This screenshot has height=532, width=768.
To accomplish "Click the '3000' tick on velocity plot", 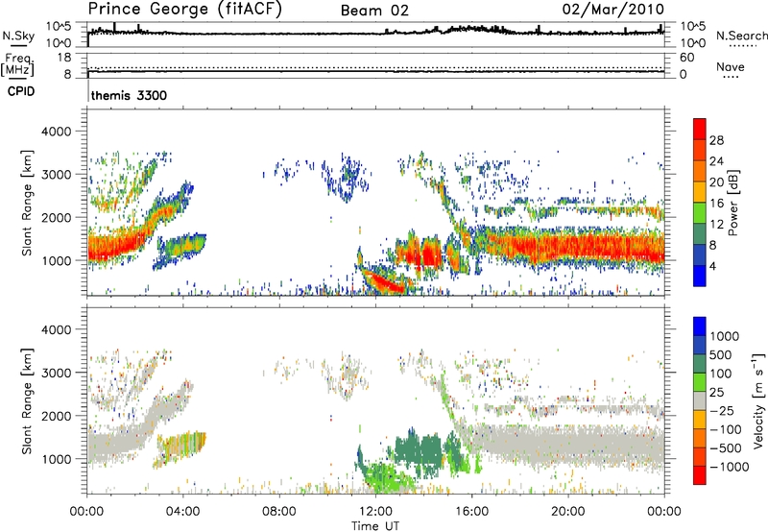I will [x=57, y=373].
